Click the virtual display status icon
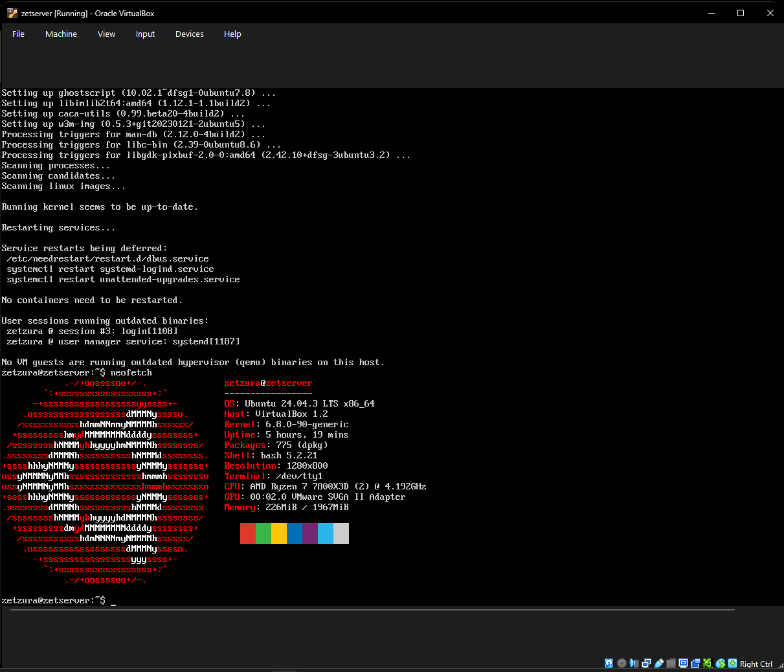 coord(683,663)
